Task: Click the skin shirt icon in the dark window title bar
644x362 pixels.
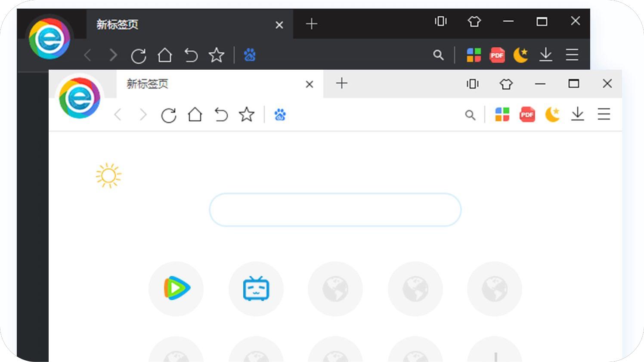Action: click(x=474, y=21)
